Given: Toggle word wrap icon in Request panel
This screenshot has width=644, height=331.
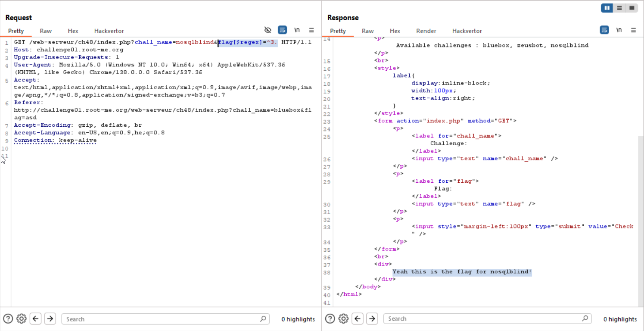Looking at the screenshot, I should tap(282, 30).
